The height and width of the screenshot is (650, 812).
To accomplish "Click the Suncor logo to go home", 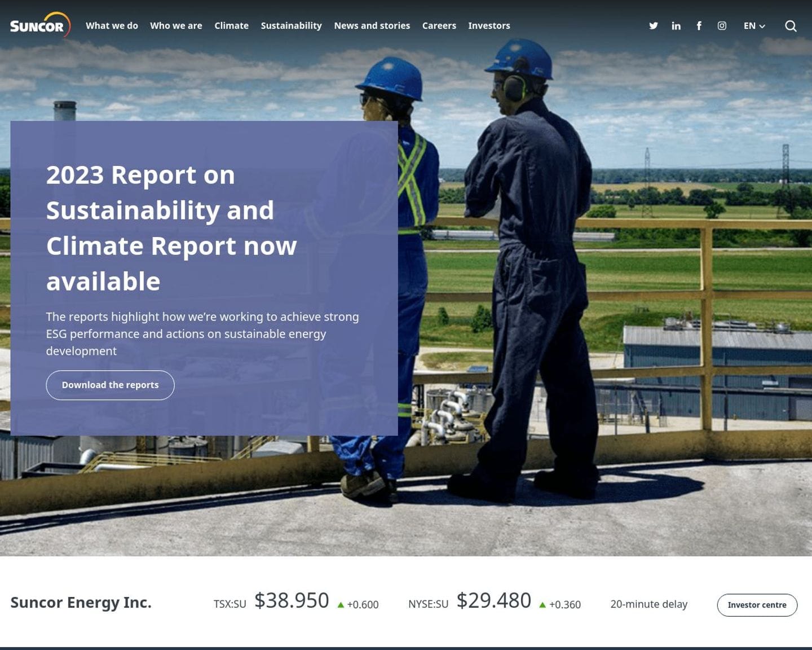I will [x=40, y=25].
